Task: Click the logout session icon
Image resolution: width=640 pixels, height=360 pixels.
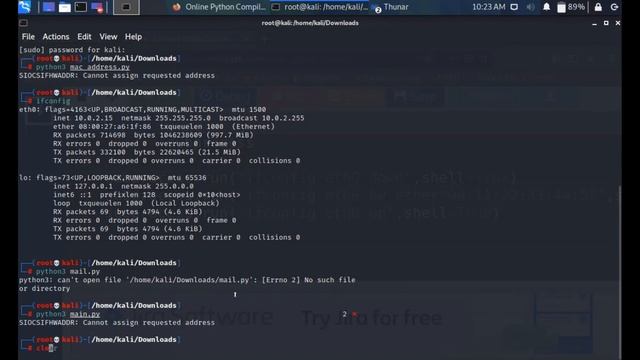Action: 614,7
